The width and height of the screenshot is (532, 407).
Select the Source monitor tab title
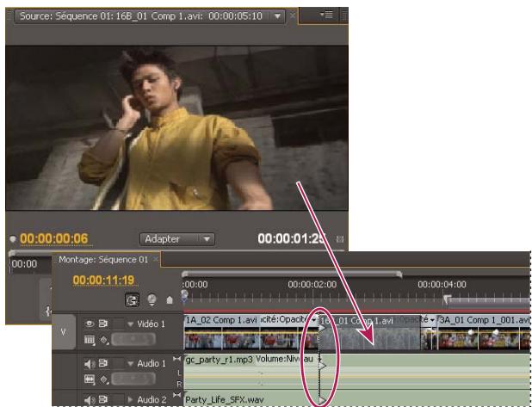pyautogui.click(x=141, y=16)
